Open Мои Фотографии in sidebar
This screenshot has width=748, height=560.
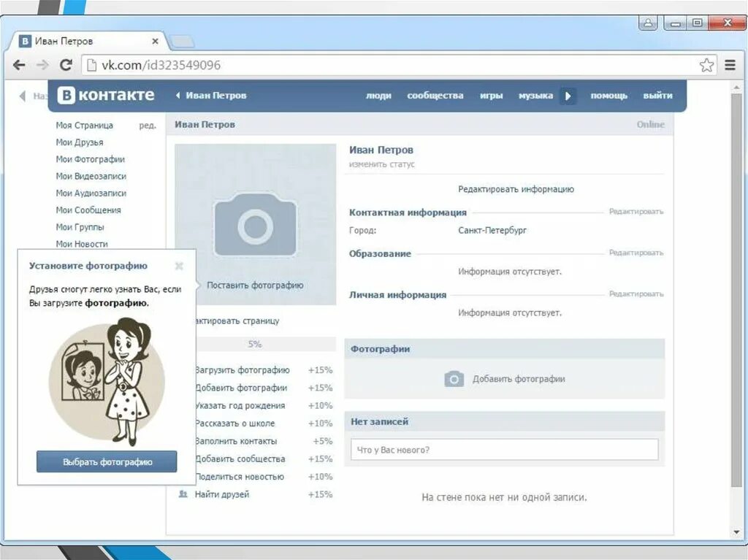point(90,159)
